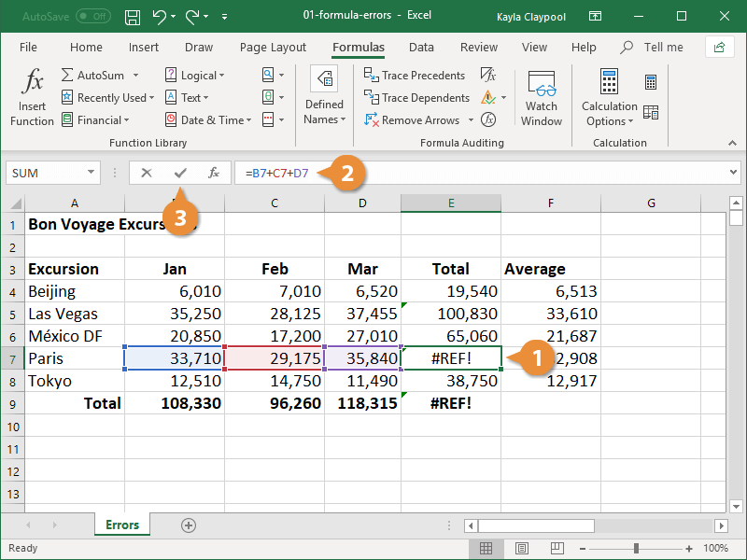The height and width of the screenshot is (560, 747).
Task: Expand the Name Box dropdown
Action: tap(92, 173)
